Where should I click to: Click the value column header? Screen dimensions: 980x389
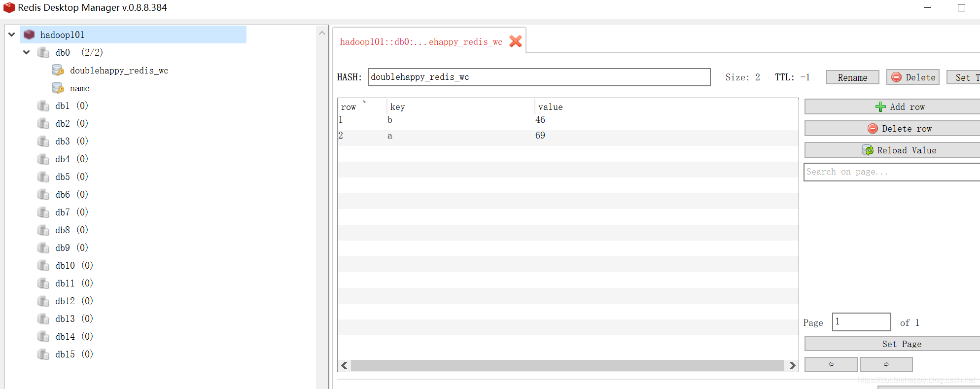click(x=665, y=107)
